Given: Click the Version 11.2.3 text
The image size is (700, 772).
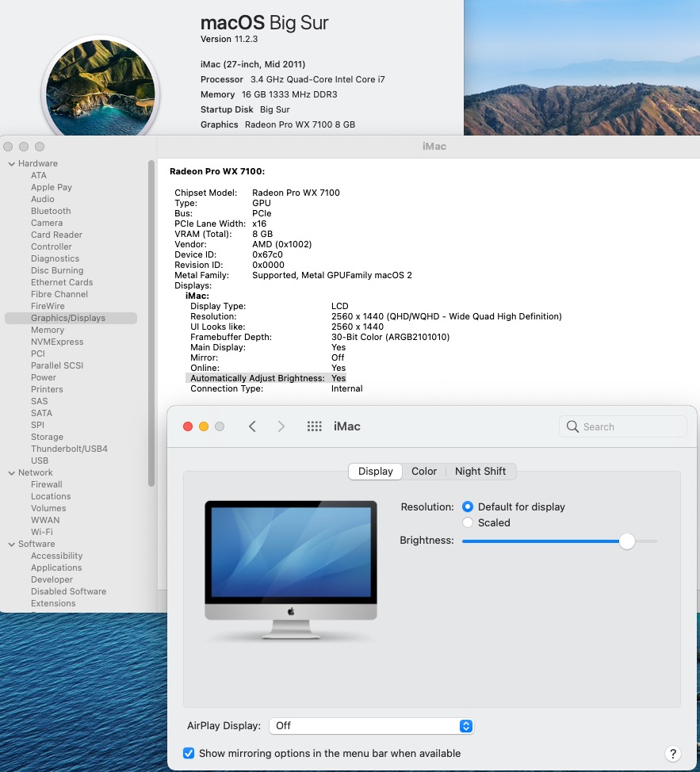Looking at the screenshot, I should tap(229, 39).
